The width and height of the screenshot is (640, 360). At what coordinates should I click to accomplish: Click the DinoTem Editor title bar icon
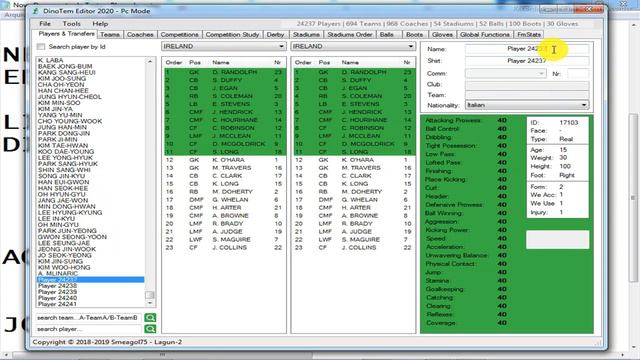tap(36, 11)
